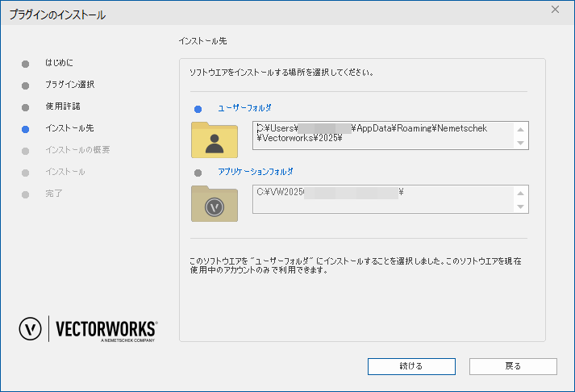Click the 使用許諾 step
The width and height of the screenshot is (575, 392).
click(63, 106)
